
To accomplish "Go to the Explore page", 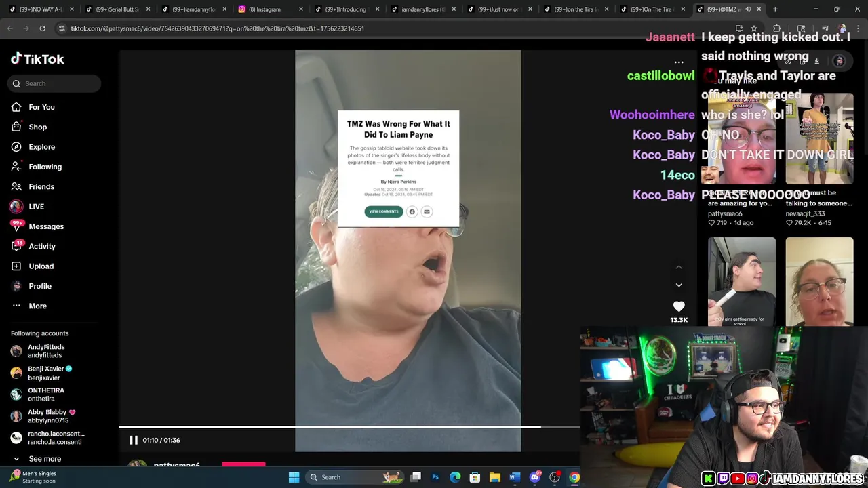I will [x=41, y=147].
